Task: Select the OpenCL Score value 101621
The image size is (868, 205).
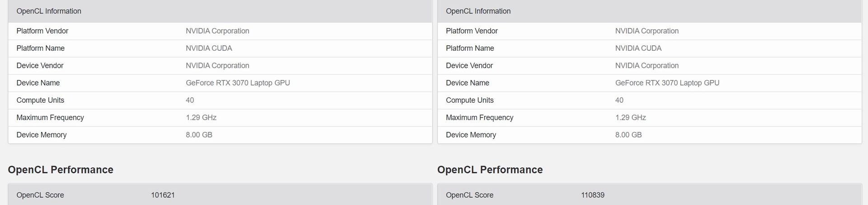Action: tap(163, 195)
